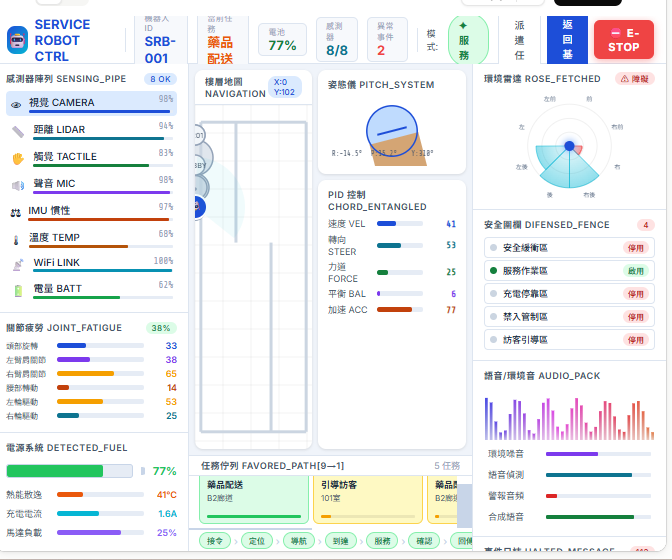Select the 到達 workflow step
This screenshot has width=672, height=560.
click(340, 541)
